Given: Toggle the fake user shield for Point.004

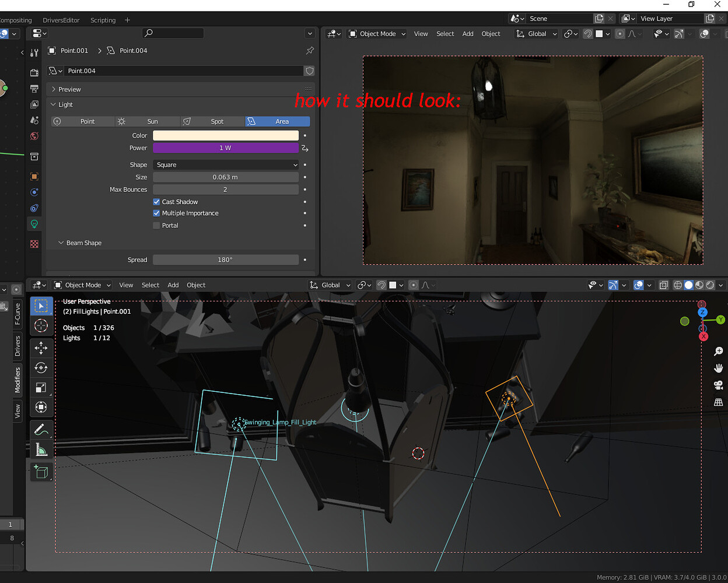Looking at the screenshot, I should point(310,71).
